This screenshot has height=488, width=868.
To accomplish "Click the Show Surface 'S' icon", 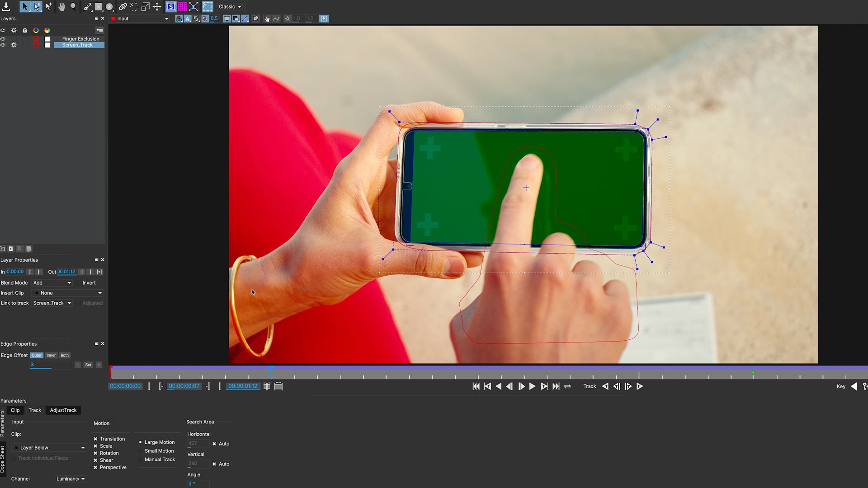I will (171, 6).
